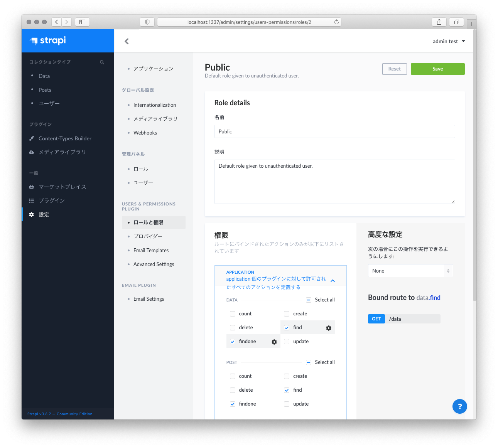Open アプリケーション settings item

point(153,69)
